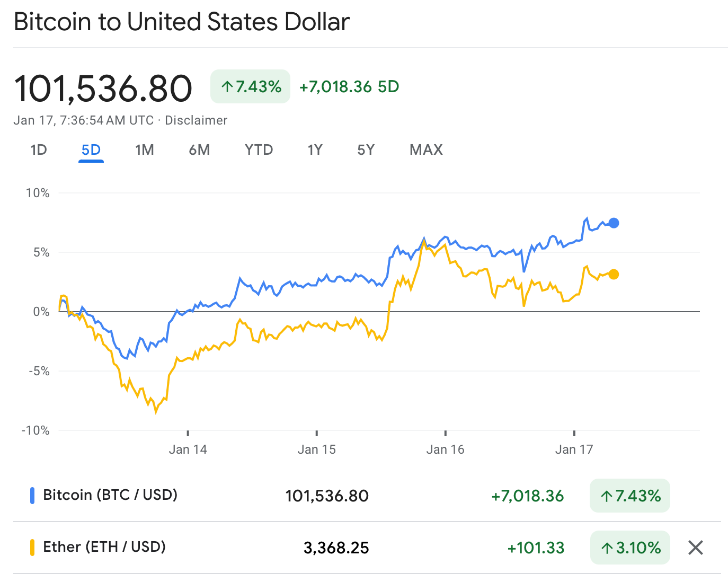Screen dimensions: 728x582
Task: Open the Disclaimer link
Action: (197, 120)
